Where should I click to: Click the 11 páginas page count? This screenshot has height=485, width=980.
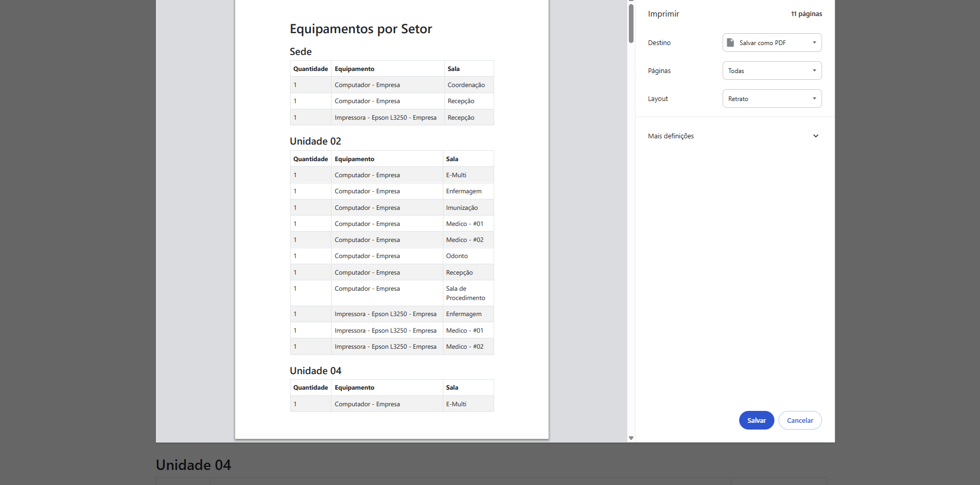pos(806,13)
